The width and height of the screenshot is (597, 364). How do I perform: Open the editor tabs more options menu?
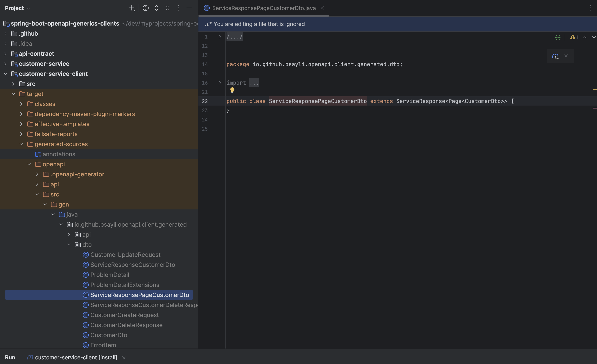click(591, 8)
